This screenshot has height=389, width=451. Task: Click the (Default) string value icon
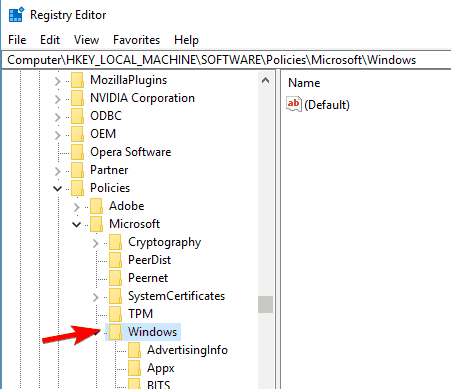coord(294,104)
